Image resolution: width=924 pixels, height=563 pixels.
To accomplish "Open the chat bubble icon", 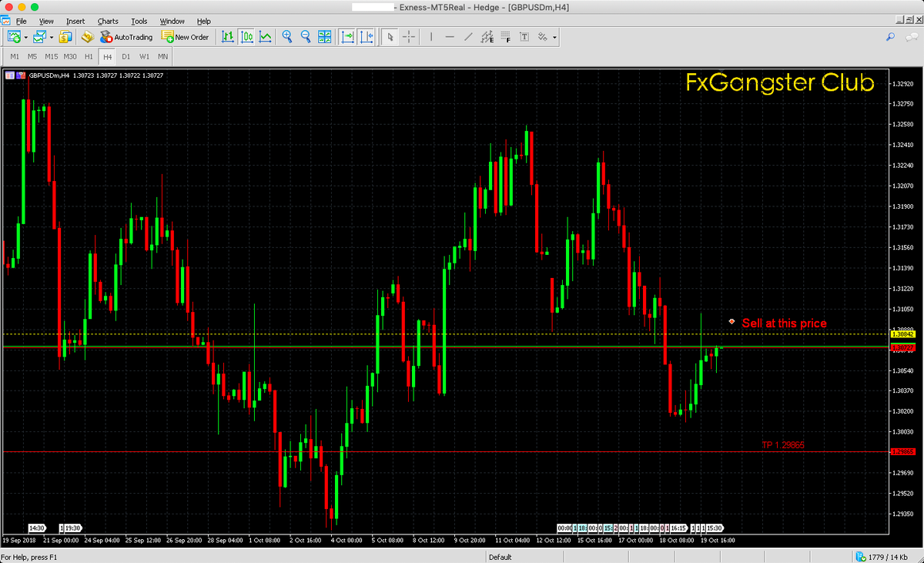I will [911, 36].
